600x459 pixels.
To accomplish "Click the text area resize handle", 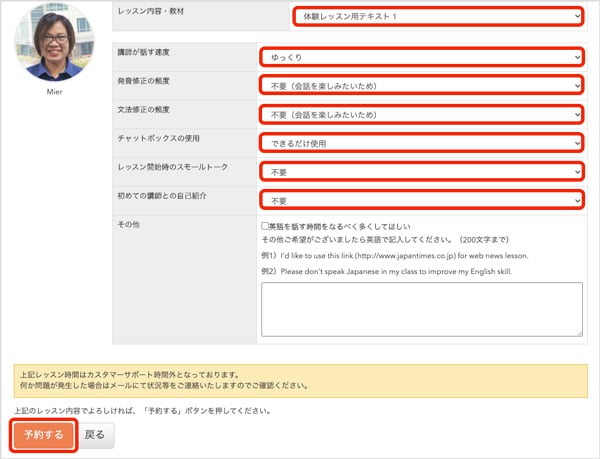I will click(x=578, y=331).
